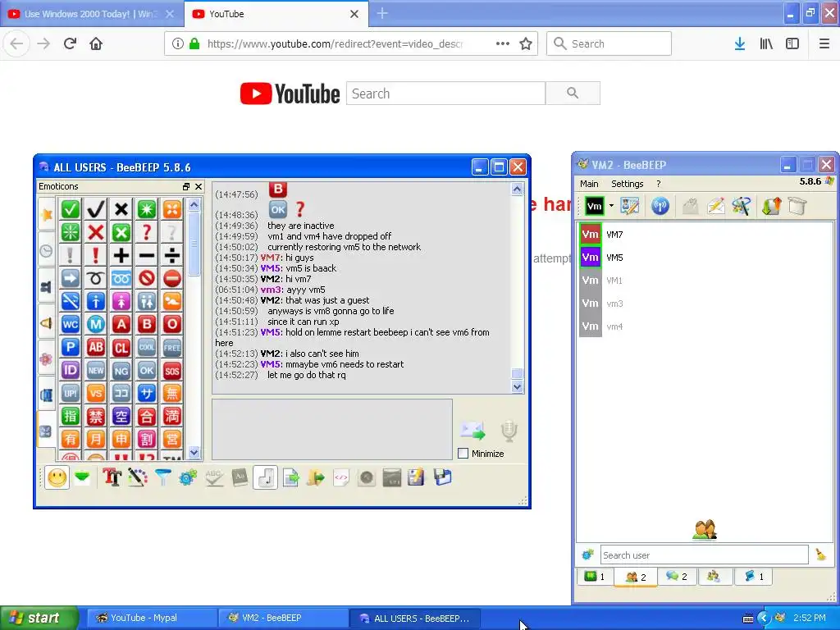Click the grayed-out tag icon in VM2 toolbar
The width and height of the screenshot is (840, 630).
point(691,206)
